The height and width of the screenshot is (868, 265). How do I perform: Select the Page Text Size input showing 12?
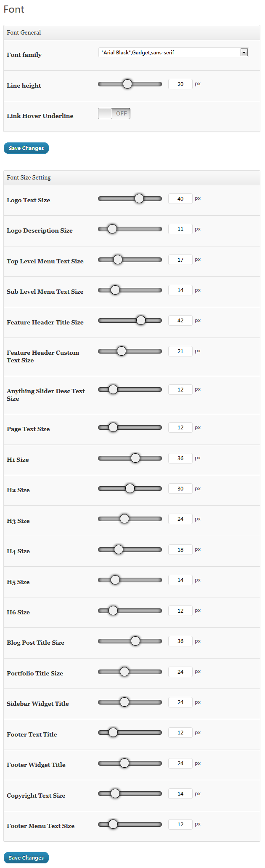pos(180,427)
